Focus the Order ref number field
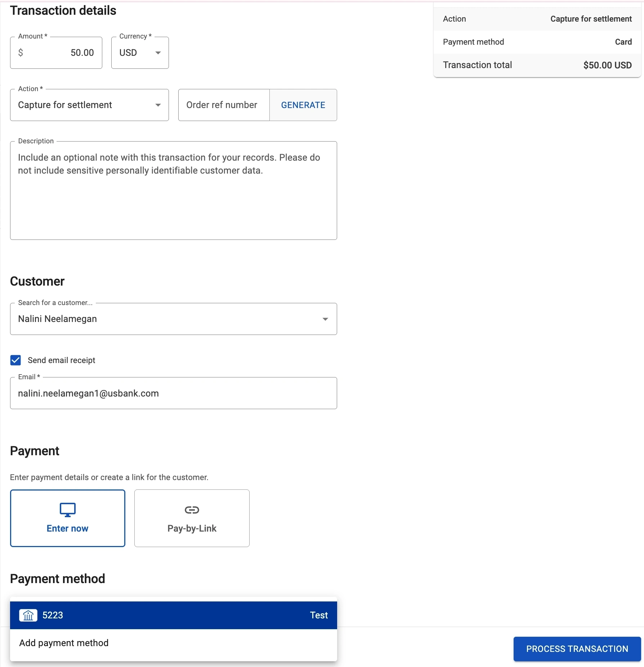 [x=224, y=105]
